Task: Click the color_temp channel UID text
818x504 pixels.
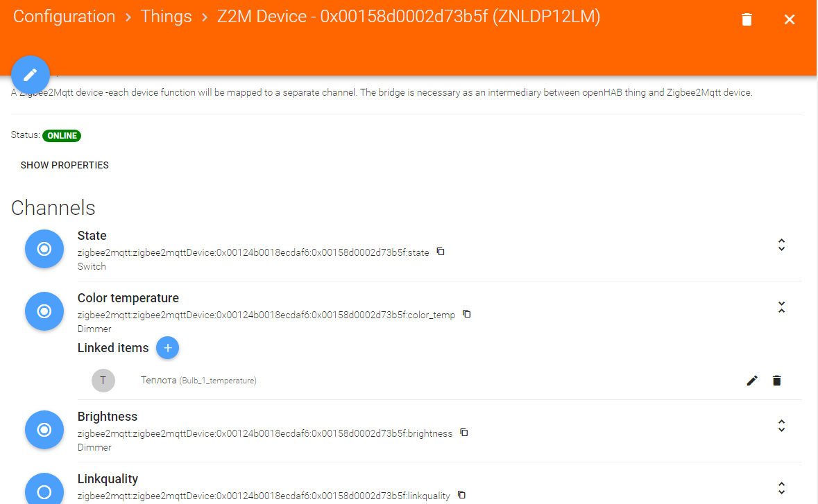Action: pos(266,315)
